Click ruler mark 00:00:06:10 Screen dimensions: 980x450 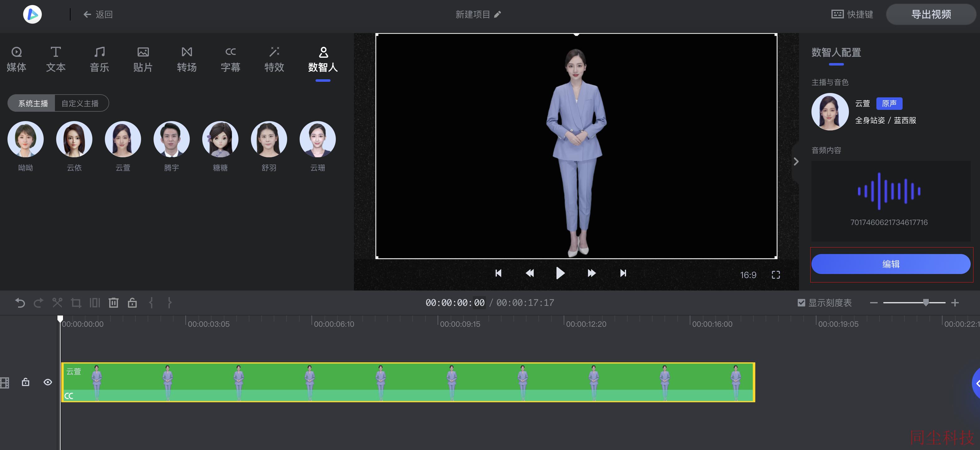click(334, 324)
